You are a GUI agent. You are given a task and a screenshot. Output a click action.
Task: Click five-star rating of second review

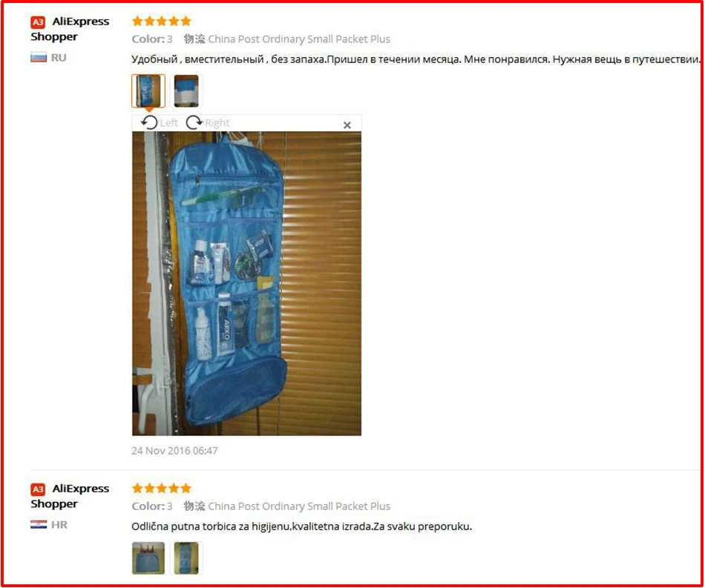162,488
